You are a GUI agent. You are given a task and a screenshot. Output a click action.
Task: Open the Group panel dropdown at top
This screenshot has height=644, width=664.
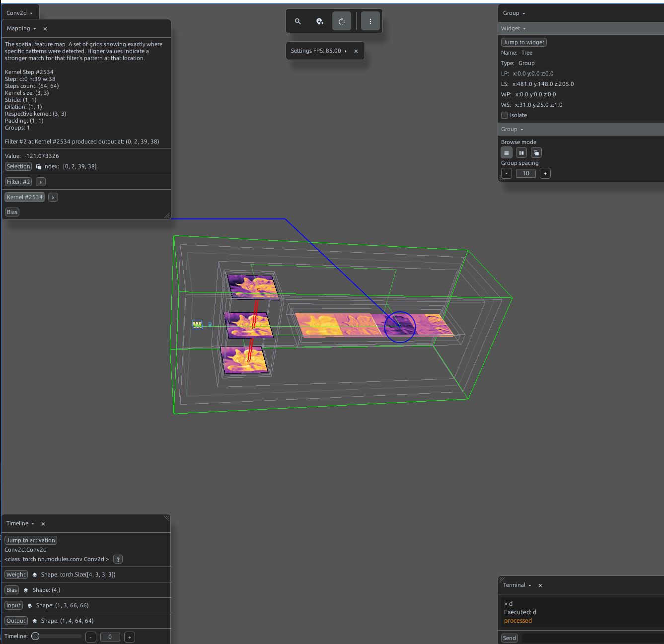tap(523, 13)
